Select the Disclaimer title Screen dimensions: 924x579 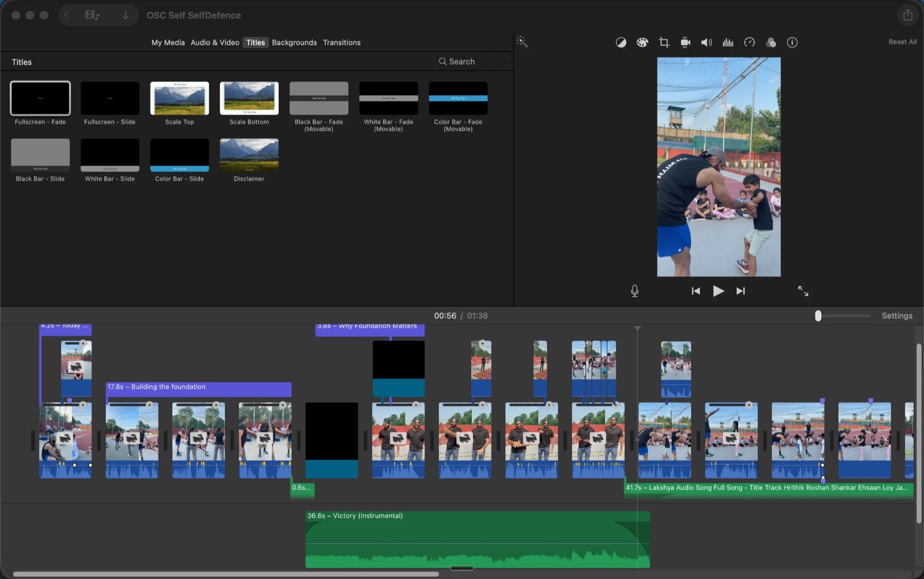[249, 160]
